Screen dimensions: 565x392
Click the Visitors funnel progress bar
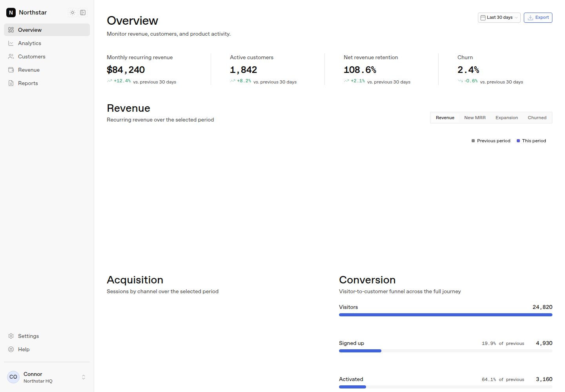[446, 315]
